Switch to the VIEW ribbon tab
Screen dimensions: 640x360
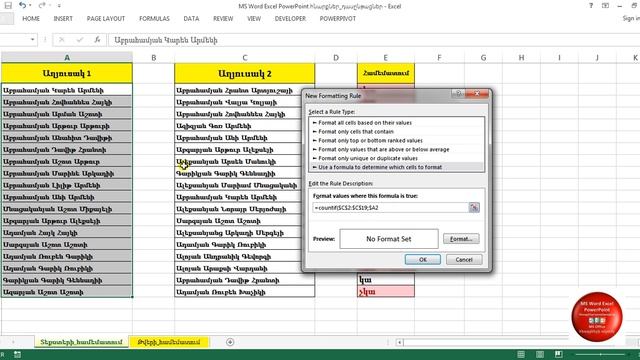(x=253, y=19)
